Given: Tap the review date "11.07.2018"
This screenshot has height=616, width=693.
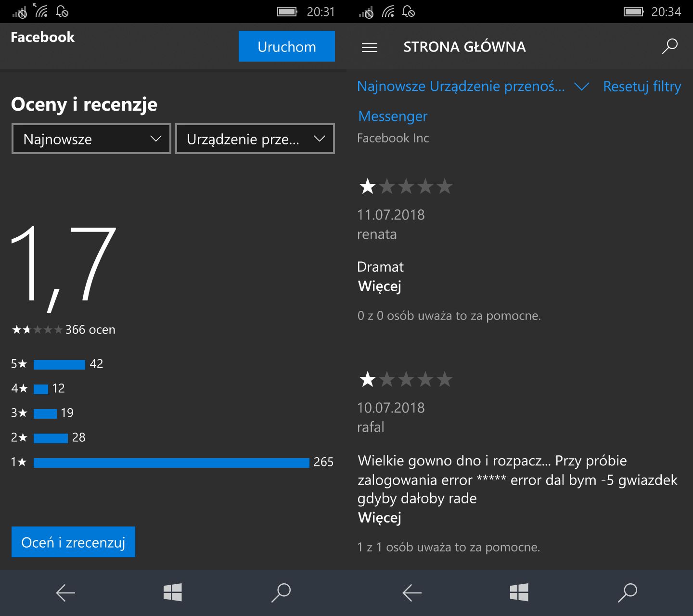Looking at the screenshot, I should [391, 215].
